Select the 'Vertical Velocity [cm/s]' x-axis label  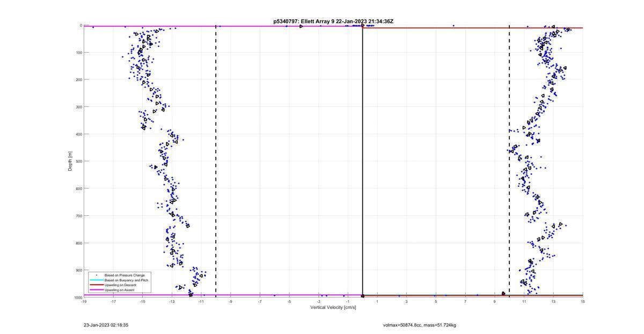[333, 308]
